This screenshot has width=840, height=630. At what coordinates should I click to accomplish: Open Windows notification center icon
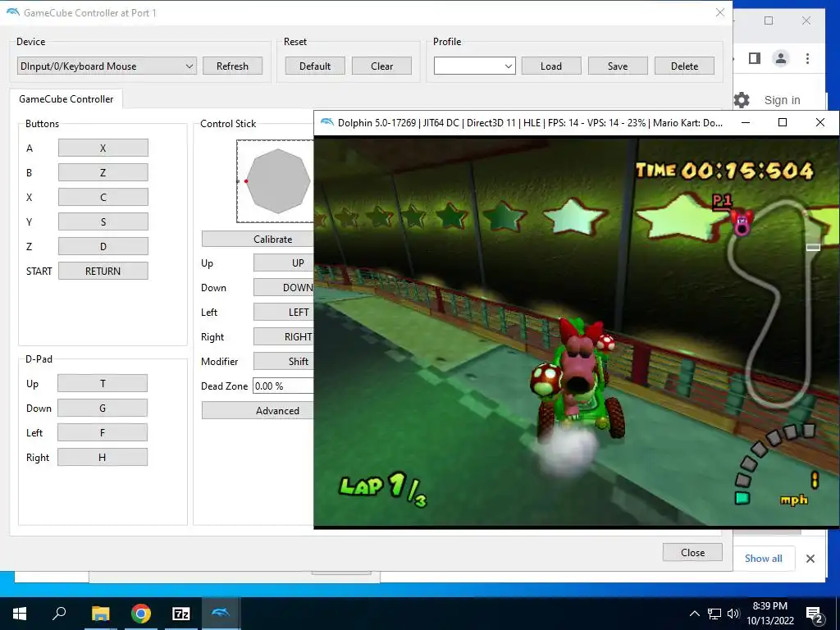pos(815,615)
